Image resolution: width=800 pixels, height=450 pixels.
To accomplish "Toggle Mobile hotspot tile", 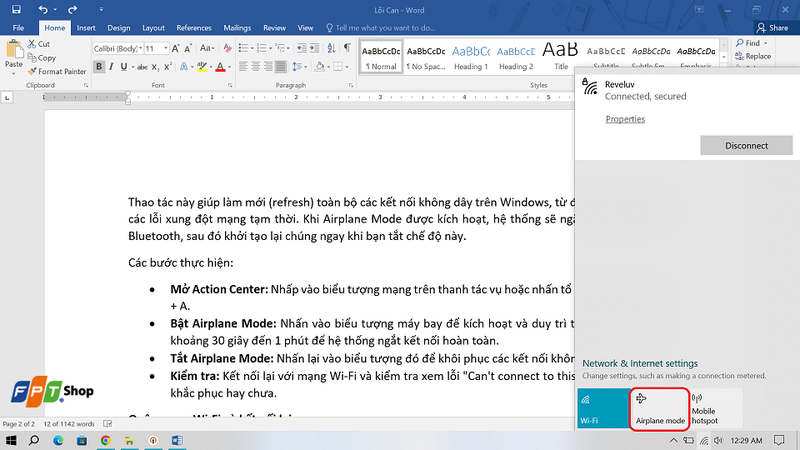I will point(716,408).
